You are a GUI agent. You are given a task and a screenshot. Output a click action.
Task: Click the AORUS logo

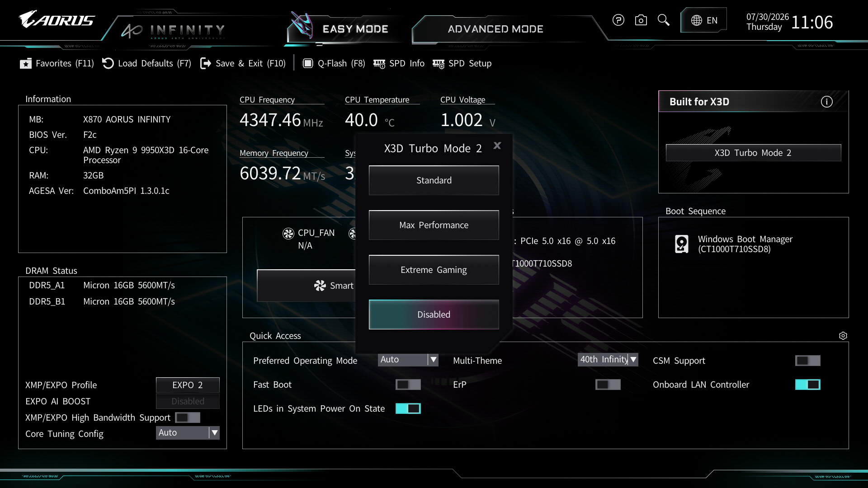pyautogui.click(x=57, y=19)
